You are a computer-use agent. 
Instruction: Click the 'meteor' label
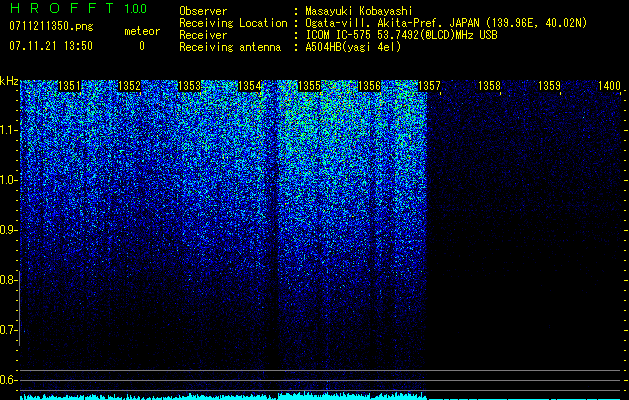[x=142, y=31]
